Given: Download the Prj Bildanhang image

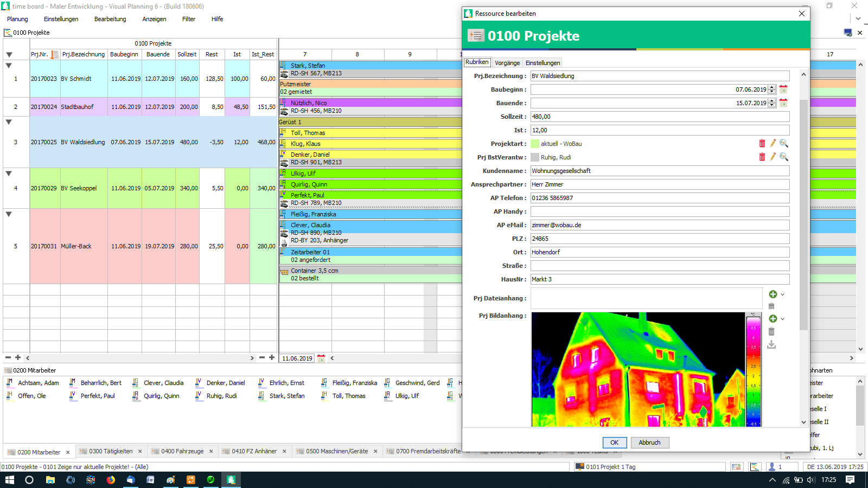Looking at the screenshot, I should pos(771,345).
